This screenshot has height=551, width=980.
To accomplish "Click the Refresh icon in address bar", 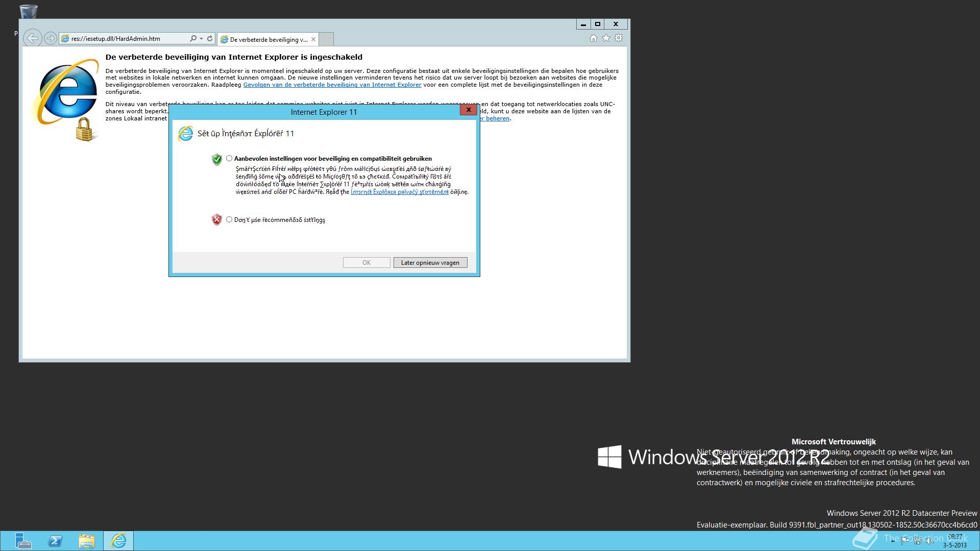I will (209, 38).
